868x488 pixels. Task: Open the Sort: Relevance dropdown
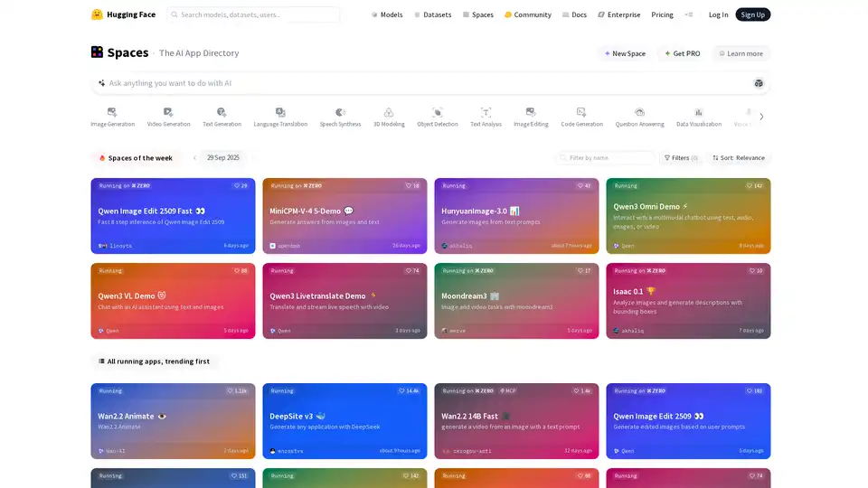click(738, 157)
